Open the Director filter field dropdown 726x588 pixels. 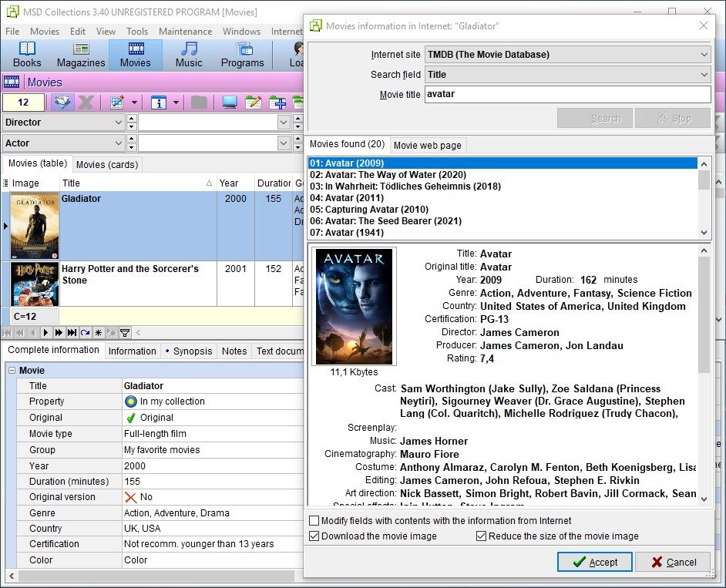click(x=118, y=123)
